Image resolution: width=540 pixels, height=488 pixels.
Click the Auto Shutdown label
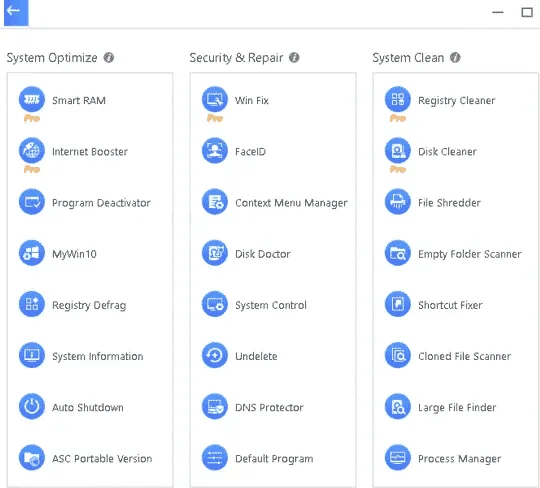coord(88,407)
